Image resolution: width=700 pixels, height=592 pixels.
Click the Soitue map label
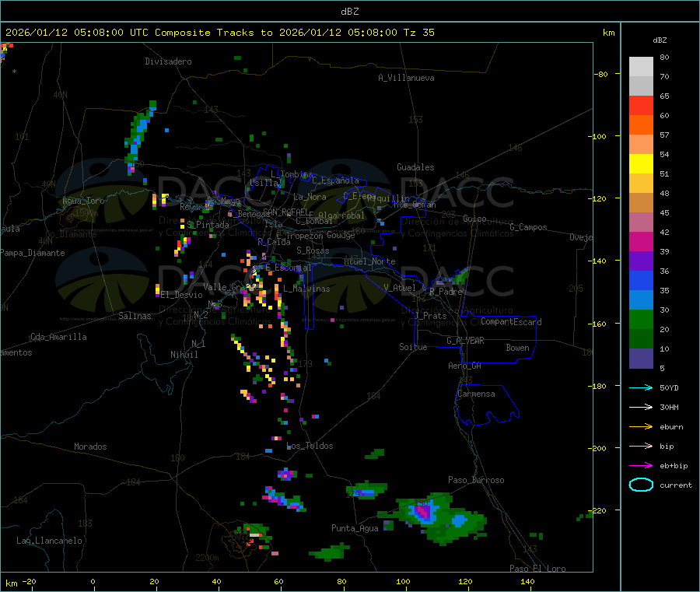click(x=413, y=347)
